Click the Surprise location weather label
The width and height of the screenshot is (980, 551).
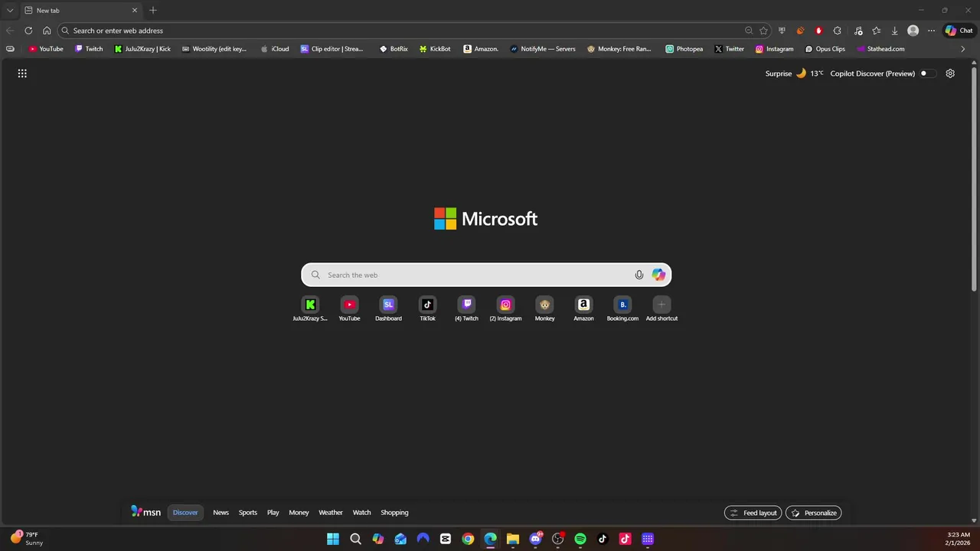pos(779,73)
